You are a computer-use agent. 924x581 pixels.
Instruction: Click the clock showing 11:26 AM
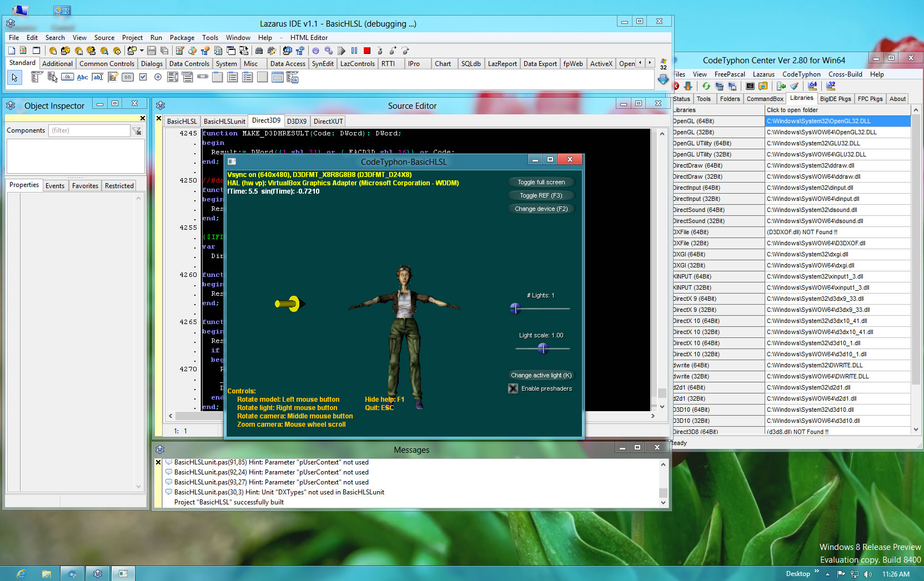pyautogui.click(x=896, y=574)
